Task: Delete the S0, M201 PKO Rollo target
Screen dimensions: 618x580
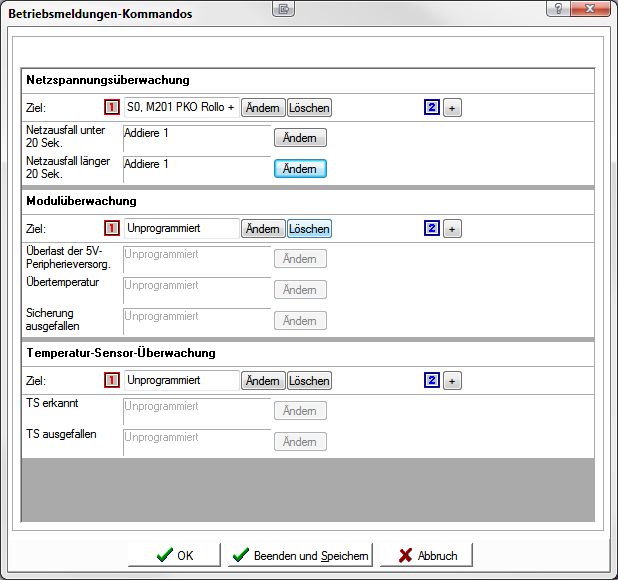Action: (309, 107)
